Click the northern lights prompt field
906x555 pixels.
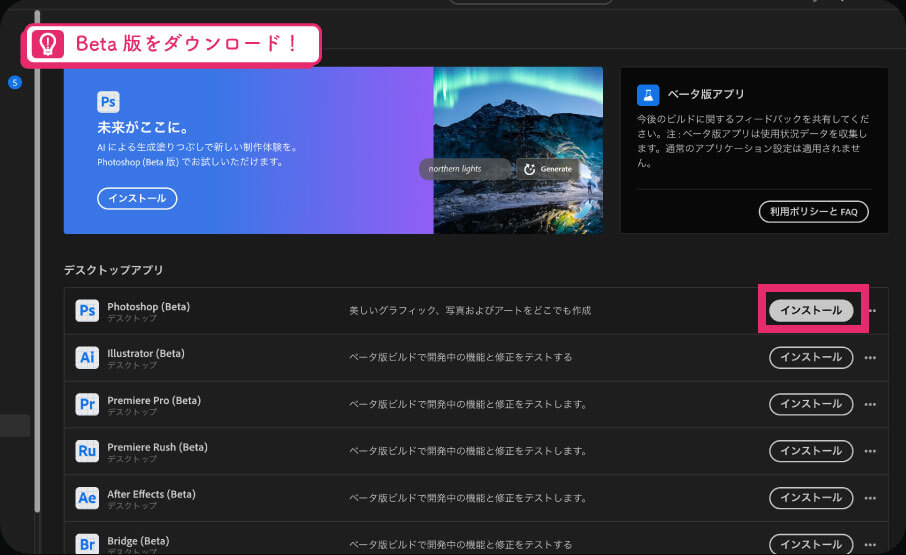pyautogui.click(x=466, y=169)
